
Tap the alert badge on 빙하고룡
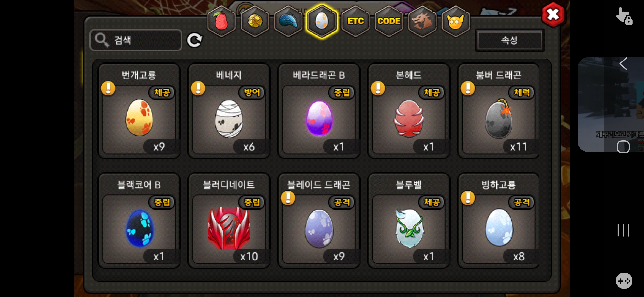[x=468, y=198]
